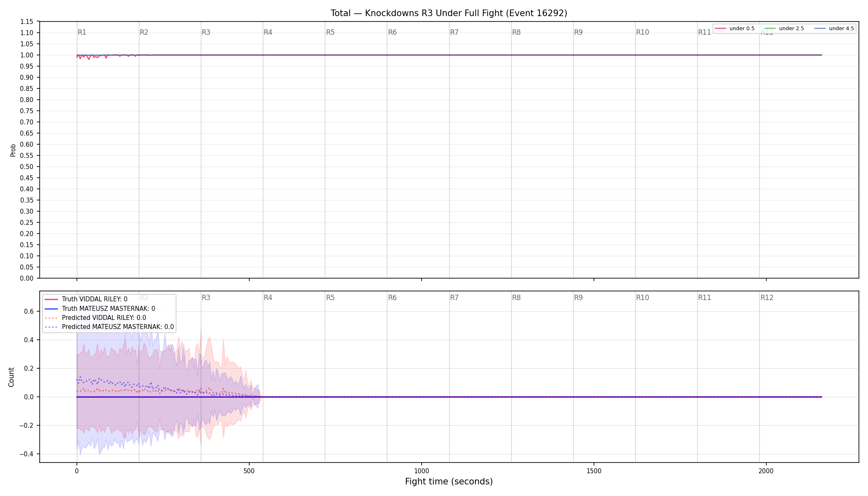Click the 1.15 tick on Prob axis

(27, 21)
